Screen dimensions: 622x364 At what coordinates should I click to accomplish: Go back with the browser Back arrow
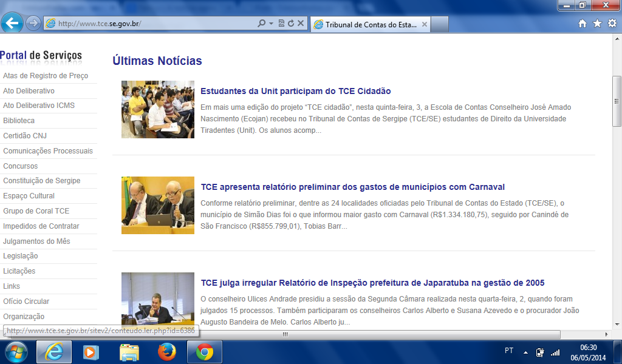click(12, 23)
